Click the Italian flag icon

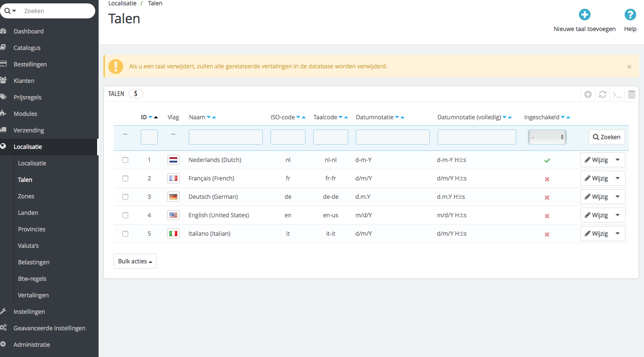pyautogui.click(x=173, y=234)
